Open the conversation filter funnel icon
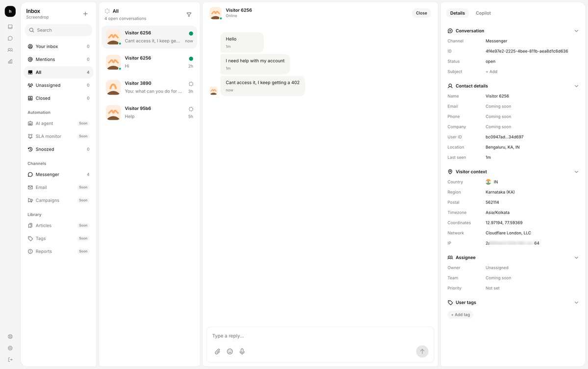The width and height of the screenshot is (588, 369). [x=189, y=15]
